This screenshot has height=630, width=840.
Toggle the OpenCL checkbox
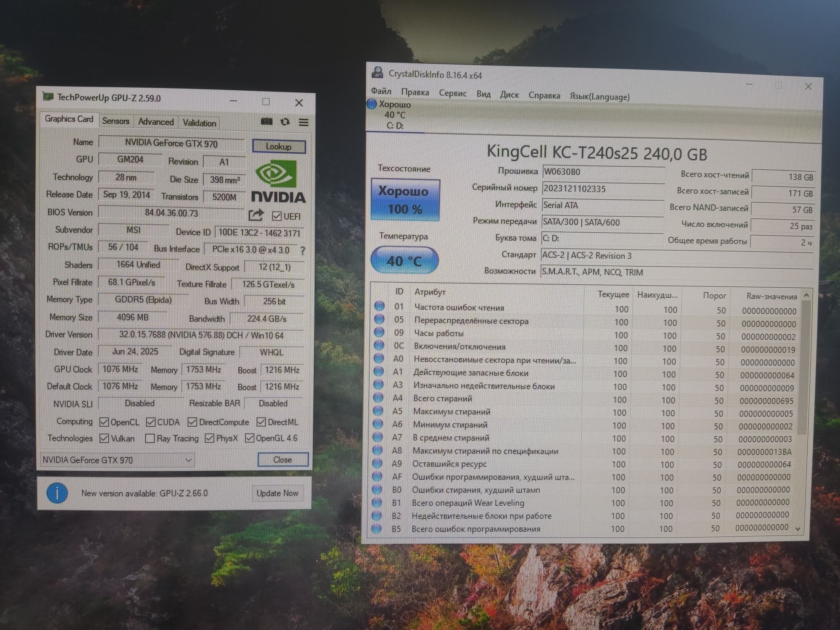pyautogui.click(x=104, y=422)
